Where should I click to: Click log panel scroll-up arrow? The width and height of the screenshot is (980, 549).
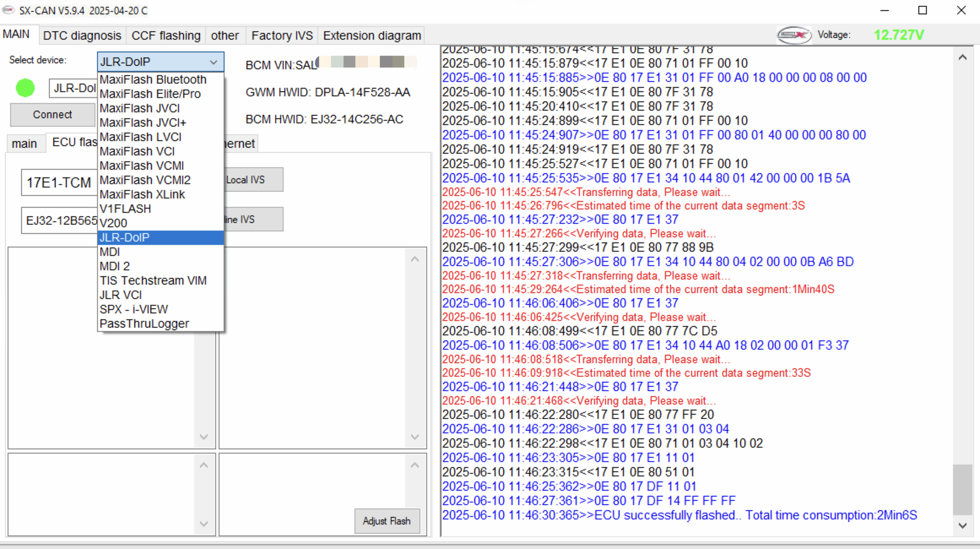point(962,57)
